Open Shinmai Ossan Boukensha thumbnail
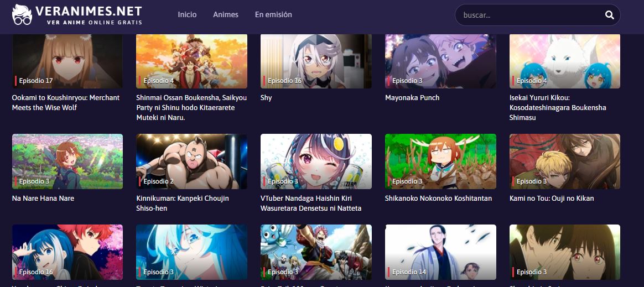 [192, 61]
